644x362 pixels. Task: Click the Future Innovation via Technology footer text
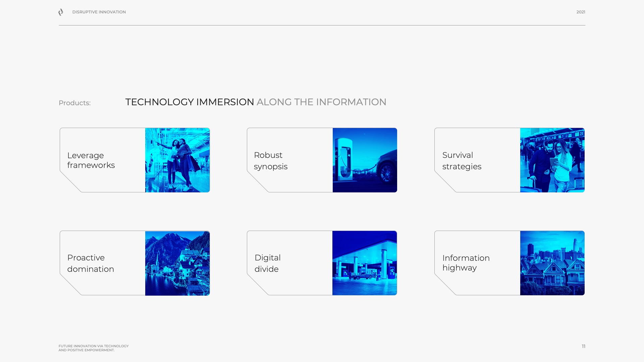(x=94, y=348)
